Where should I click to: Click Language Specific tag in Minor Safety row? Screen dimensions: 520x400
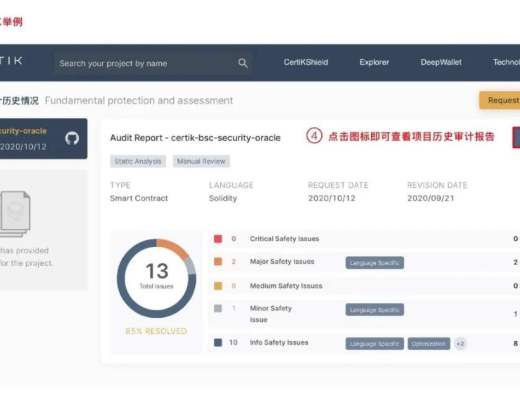click(375, 310)
